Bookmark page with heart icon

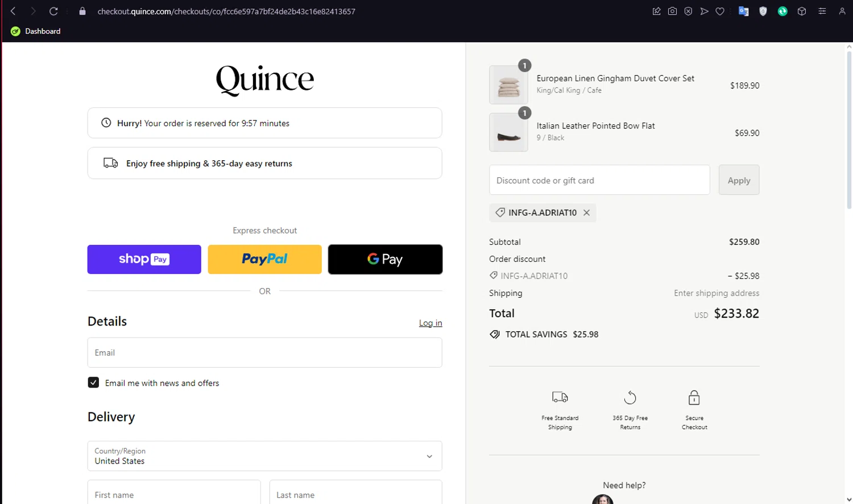(720, 11)
